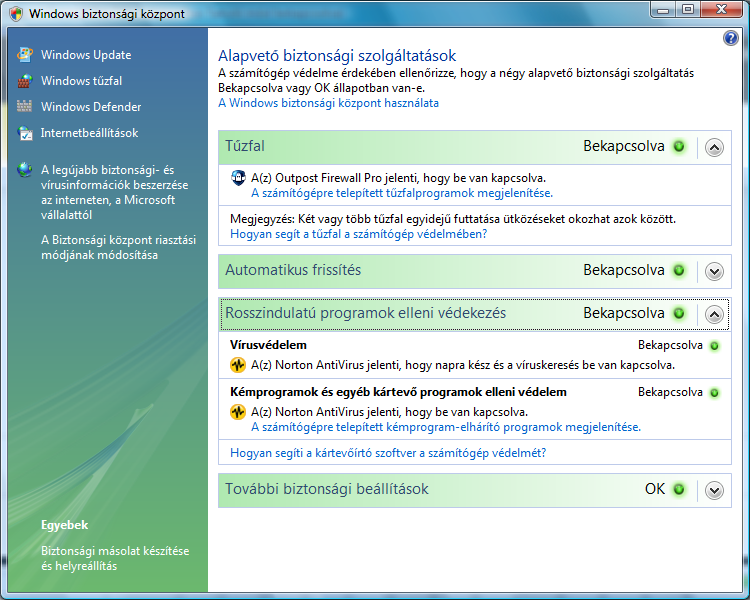This screenshot has width=750, height=600.
Task: Click the Windows tűzfal brick wall icon
Action: pos(25,81)
